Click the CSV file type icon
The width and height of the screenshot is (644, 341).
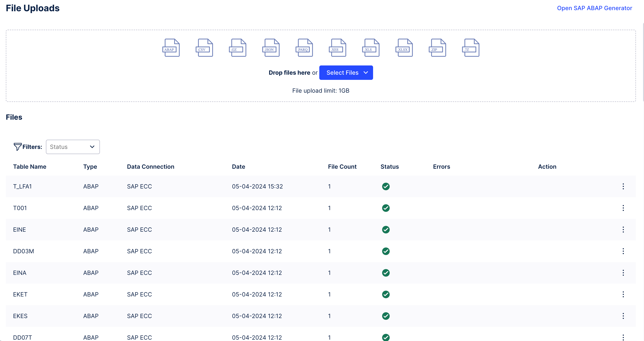[x=204, y=48]
